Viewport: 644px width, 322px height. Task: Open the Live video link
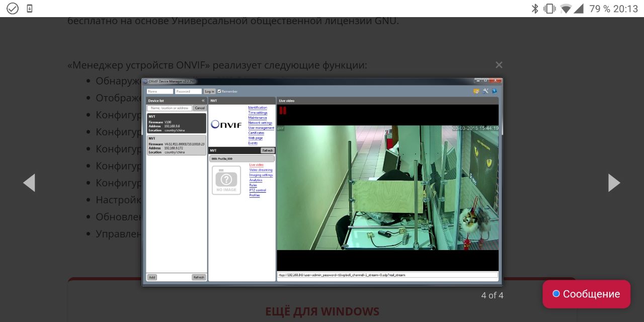256,165
